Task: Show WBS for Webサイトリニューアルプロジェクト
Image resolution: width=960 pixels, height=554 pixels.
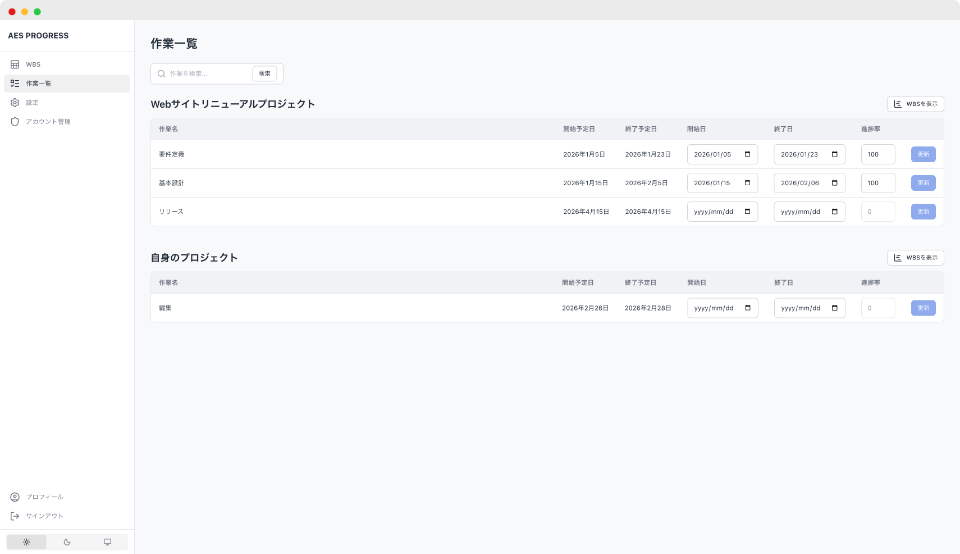Action: [x=915, y=104]
